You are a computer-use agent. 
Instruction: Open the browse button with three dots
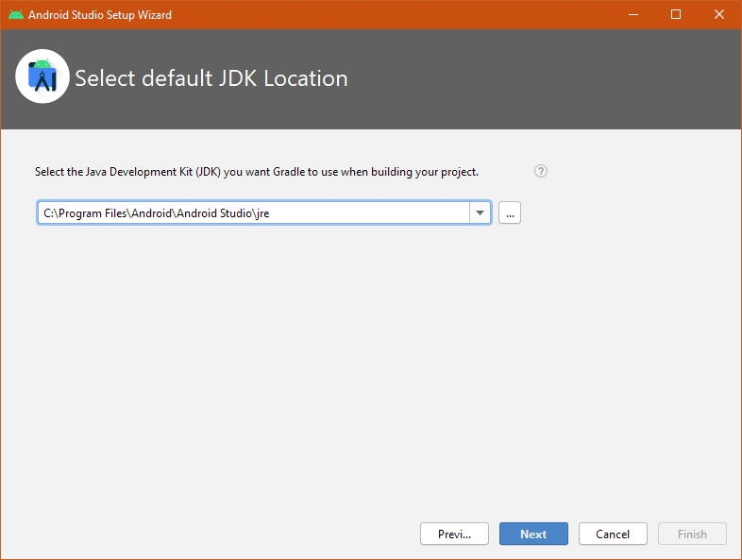click(x=510, y=213)
